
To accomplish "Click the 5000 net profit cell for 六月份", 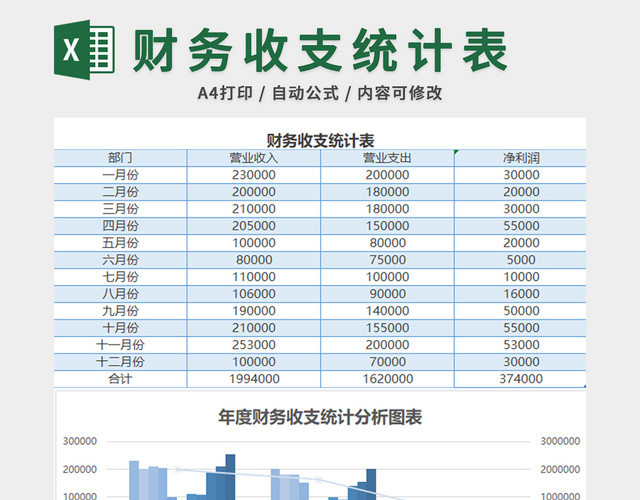I will [x=520, y=260].
